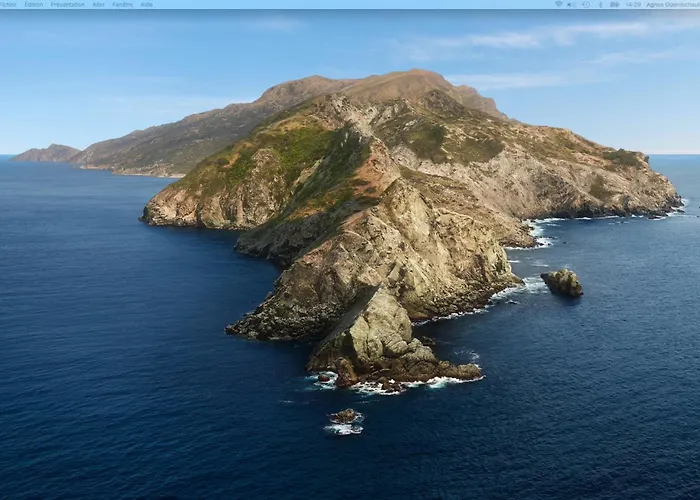Show the battery status icon menu
700x500 pixels.
tap(614, 4)
